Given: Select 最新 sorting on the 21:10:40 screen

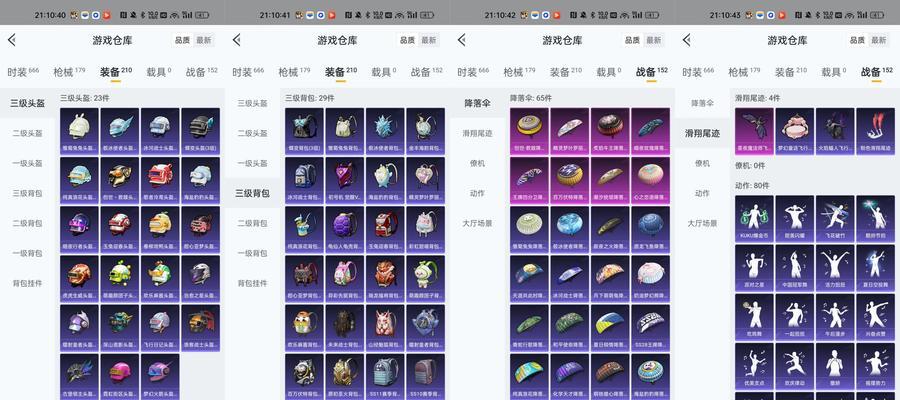Looking at the screenshot, I should [204, 40].
